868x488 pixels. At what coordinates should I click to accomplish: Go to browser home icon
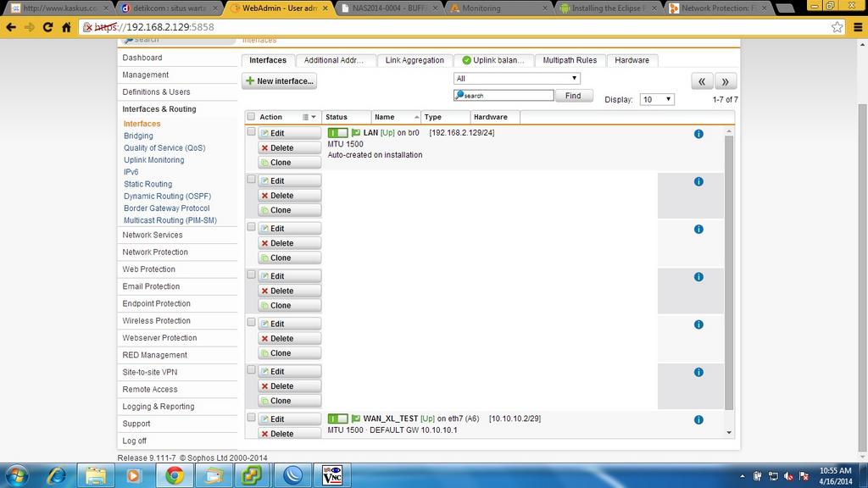click(x=66, y=27)
